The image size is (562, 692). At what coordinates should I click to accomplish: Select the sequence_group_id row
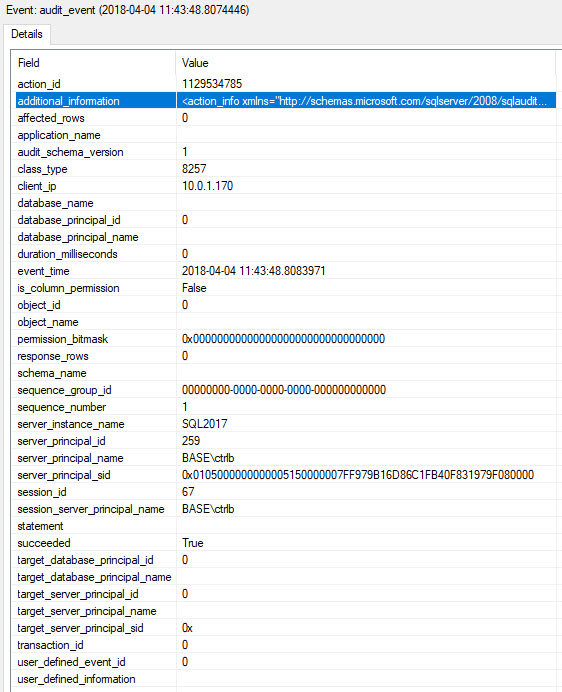tap(286, 390)
